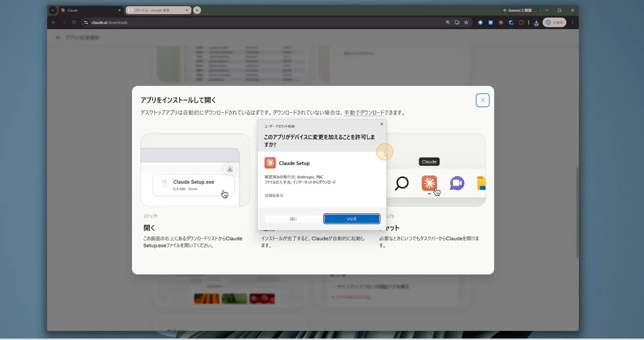This screenshot has width=644, height=340.
Task: Click the Claude Setup icon in UAC dialog
Action: 270,163
